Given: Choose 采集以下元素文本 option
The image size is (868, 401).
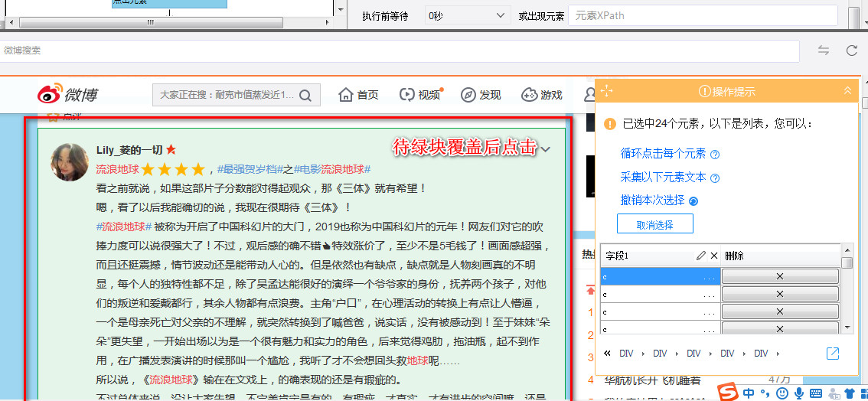Looking at the screenshot, I should [x=663, y=177].
